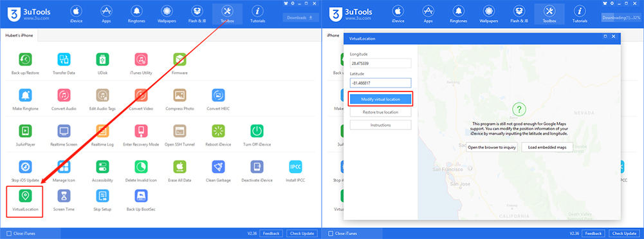Image resolution: width=644 pixels, height=239 pixels.
Task: Open Back up/Restore tool in left window
Action: click(x=26, y=60)
